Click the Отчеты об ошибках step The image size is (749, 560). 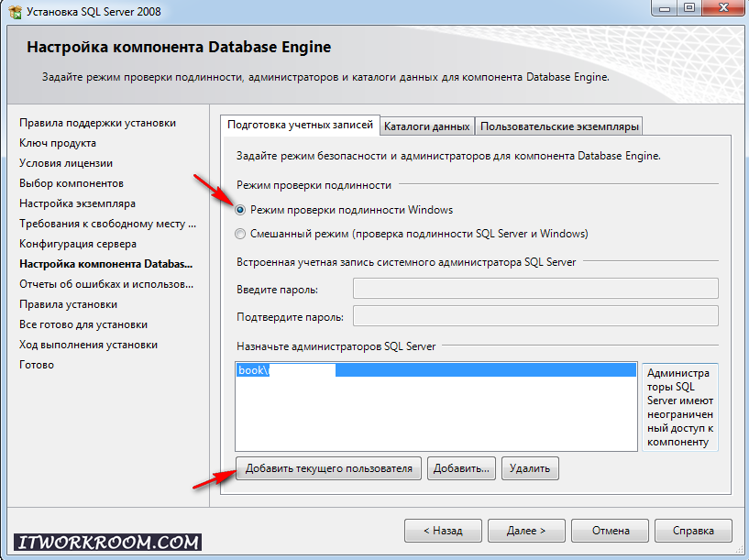click(x=106, y=284)
